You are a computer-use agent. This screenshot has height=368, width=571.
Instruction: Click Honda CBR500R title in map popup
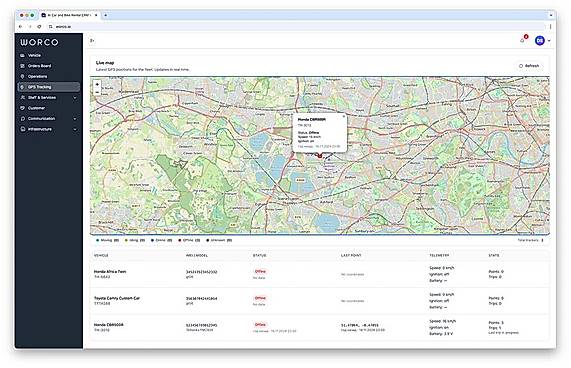coord(312,119)
